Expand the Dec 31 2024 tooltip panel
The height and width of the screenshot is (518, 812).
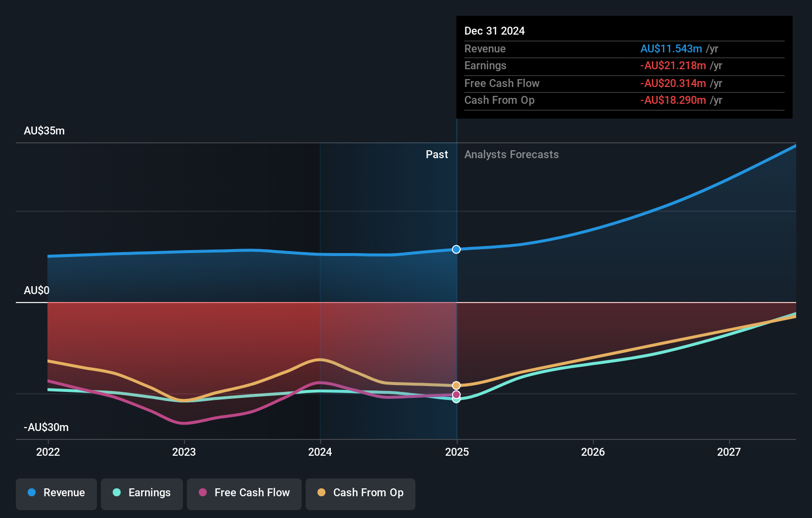(x=624, y=67)
